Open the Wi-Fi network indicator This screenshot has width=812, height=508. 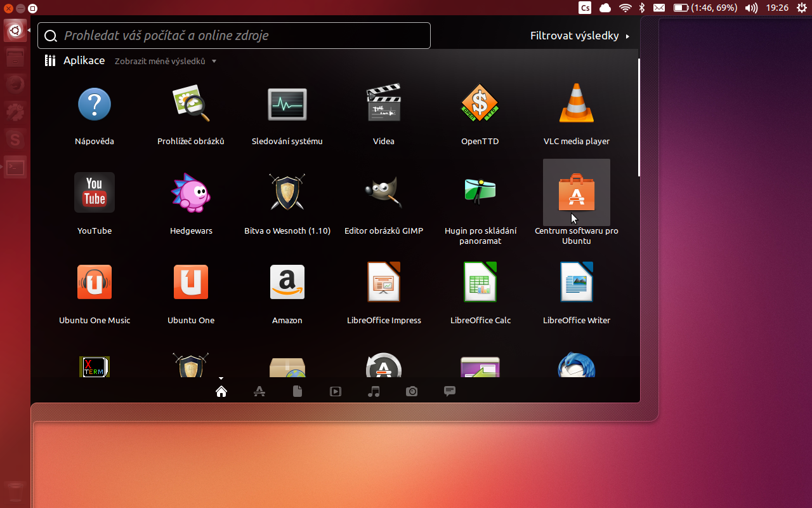(x=625, y=8)
